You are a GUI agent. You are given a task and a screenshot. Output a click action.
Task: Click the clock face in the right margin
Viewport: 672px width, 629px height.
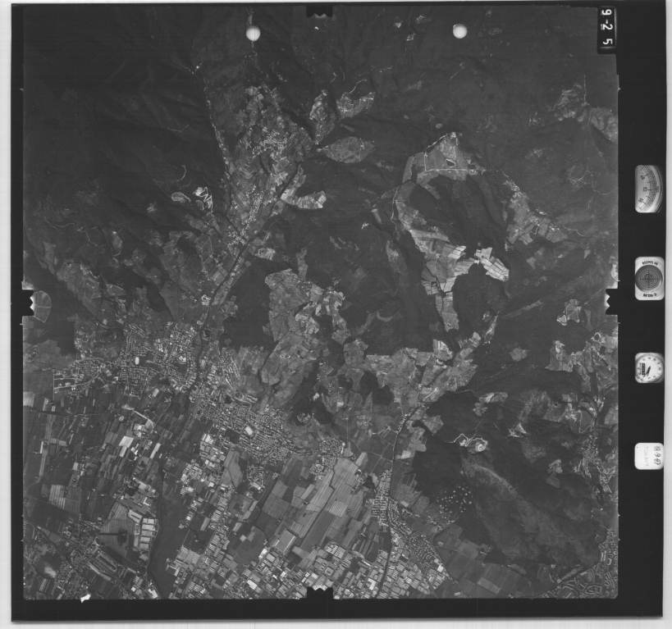pyautogui.click(x=648, y=367)
